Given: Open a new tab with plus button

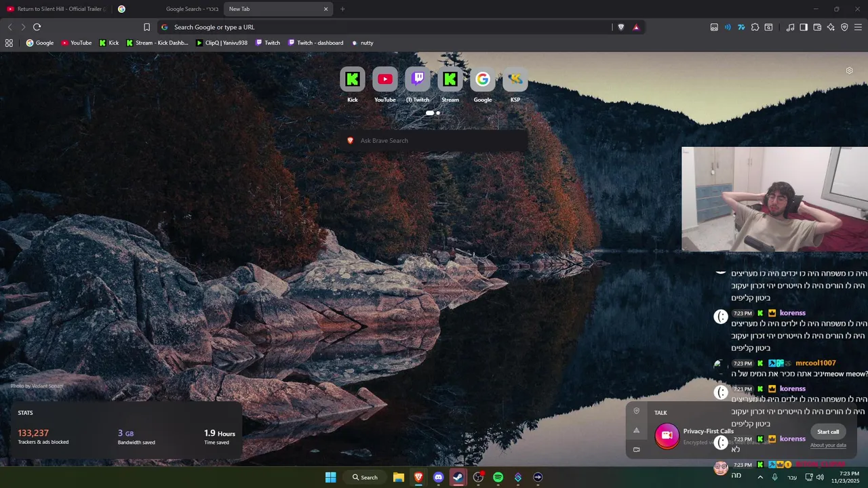Looking at the screenshot, I should (x=342, y=9).
